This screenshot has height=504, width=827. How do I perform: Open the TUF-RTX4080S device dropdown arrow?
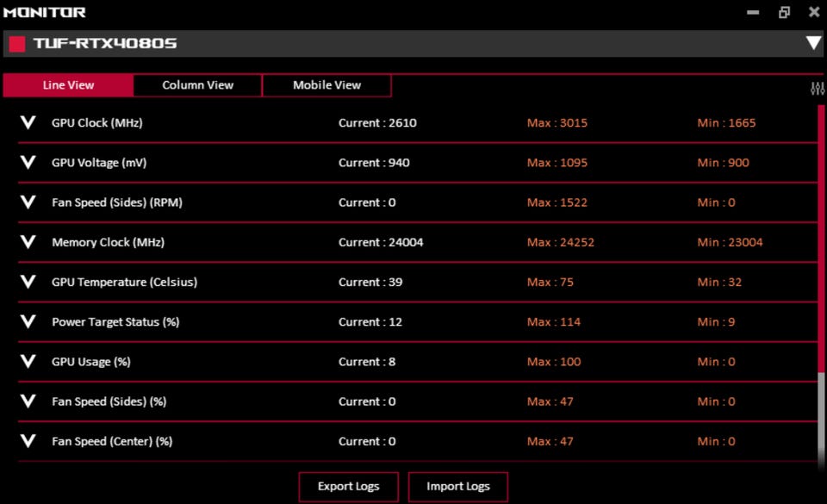pyautogui.click(x=813, y=43)
